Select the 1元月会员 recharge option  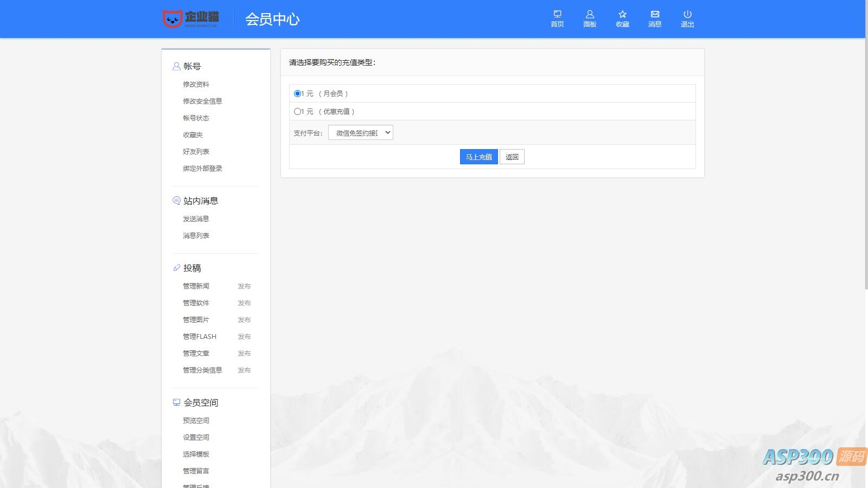pos(297,93)
